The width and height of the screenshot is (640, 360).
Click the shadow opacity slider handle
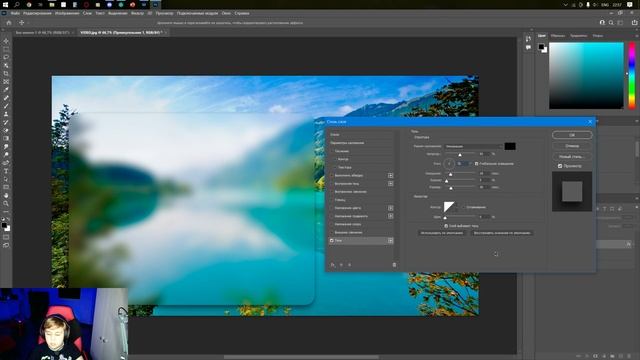click(x=460, y=155)
